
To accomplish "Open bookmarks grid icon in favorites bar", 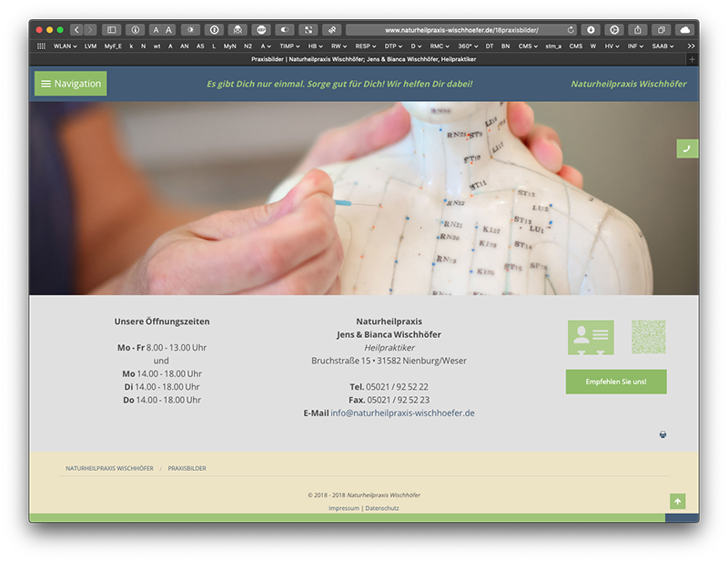I will point(41,46).
